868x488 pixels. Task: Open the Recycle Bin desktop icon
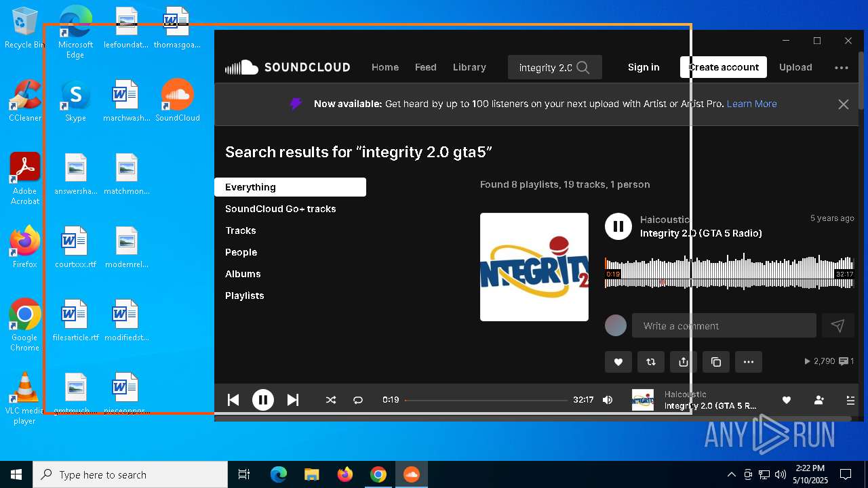tap(24, 28)
